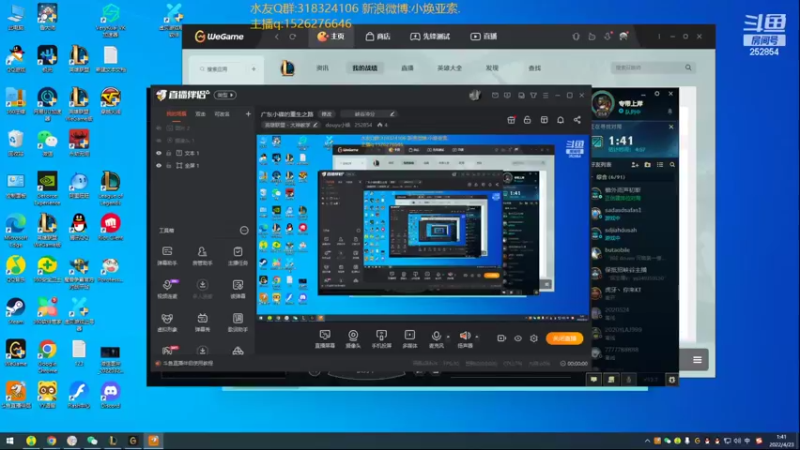Click the hamburger button in WeGame right edge
This screenshot has width=800, height=450.
[x=697, y=360]
